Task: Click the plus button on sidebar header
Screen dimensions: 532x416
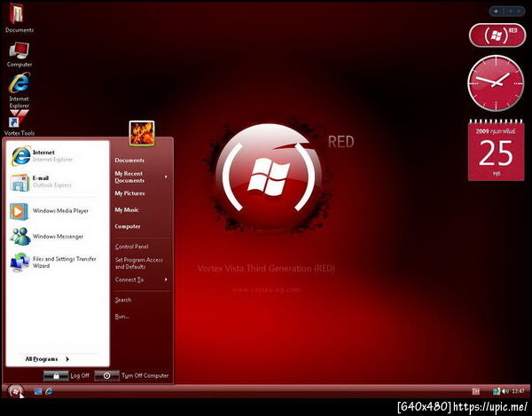Action: (496, 12)
